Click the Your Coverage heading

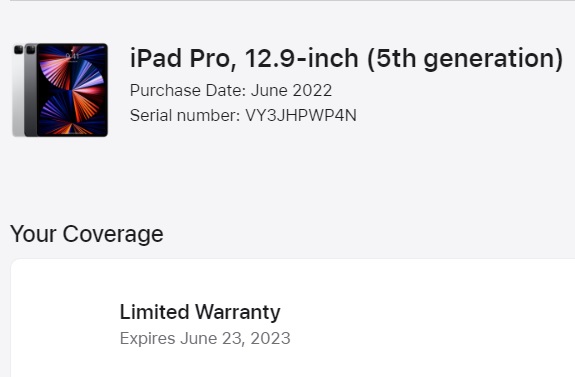pyautogui.click(x=87, y=234)
